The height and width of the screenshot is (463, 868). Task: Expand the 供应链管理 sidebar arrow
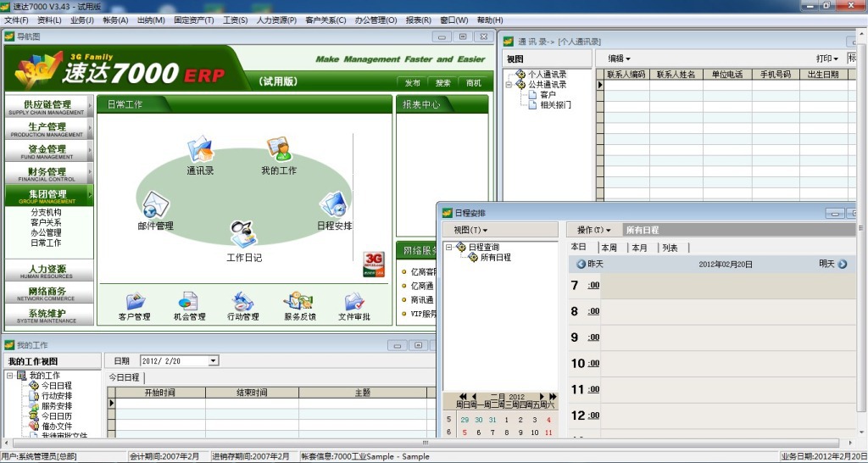90,106
